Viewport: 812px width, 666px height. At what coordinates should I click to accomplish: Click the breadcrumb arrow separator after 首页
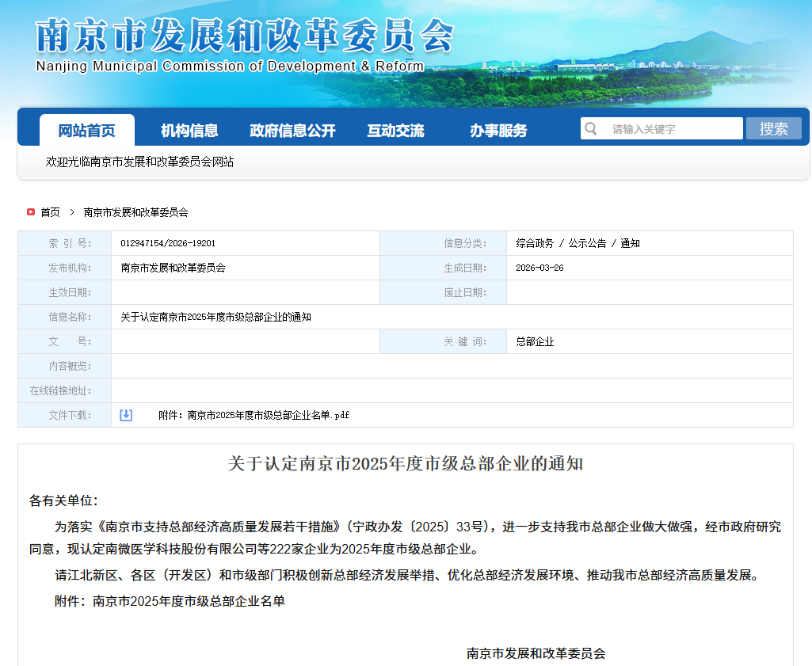(x=71, y=212)
